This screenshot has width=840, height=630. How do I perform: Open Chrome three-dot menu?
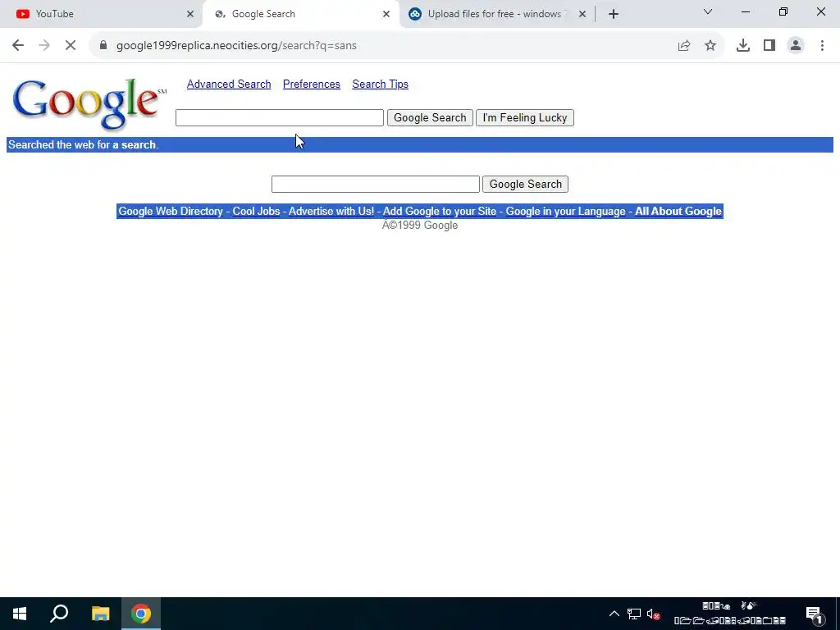click(822, 46)
